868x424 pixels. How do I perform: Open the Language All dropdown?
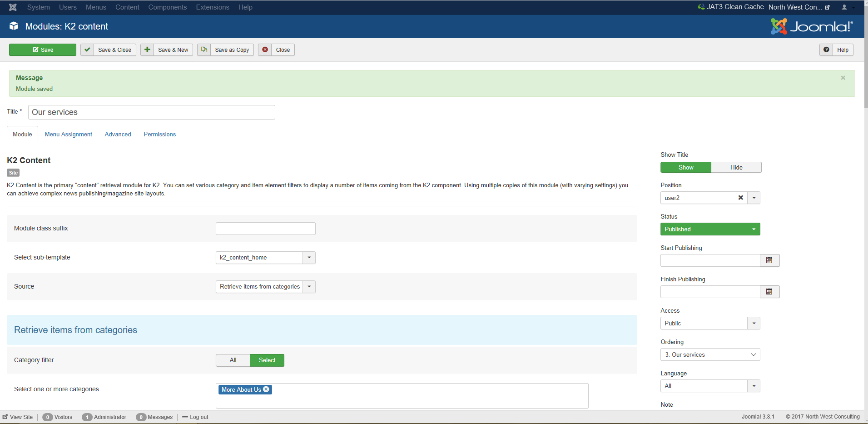[x=710, y=386]
